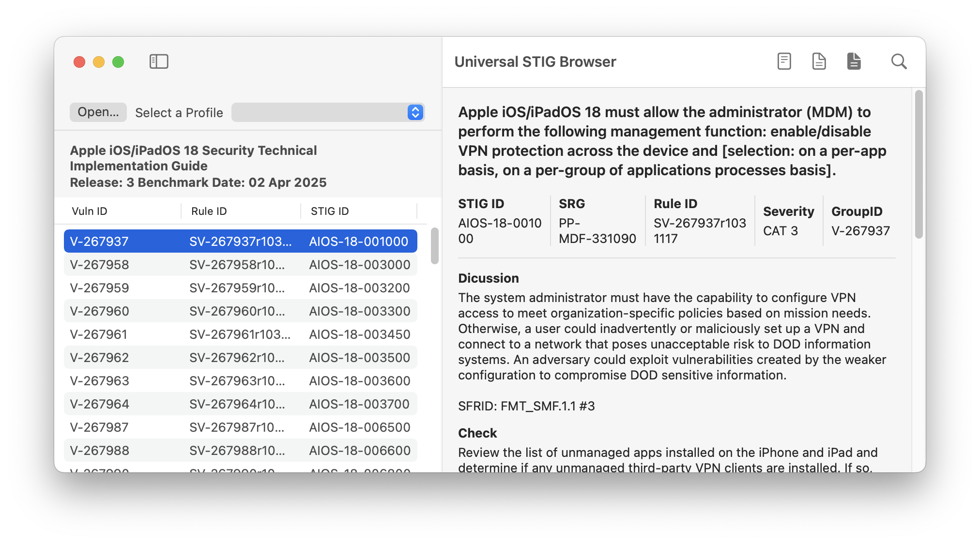Toggle the sidebar panel icon
This screenshot has height=544, width=980.
(x=159, y=61)
